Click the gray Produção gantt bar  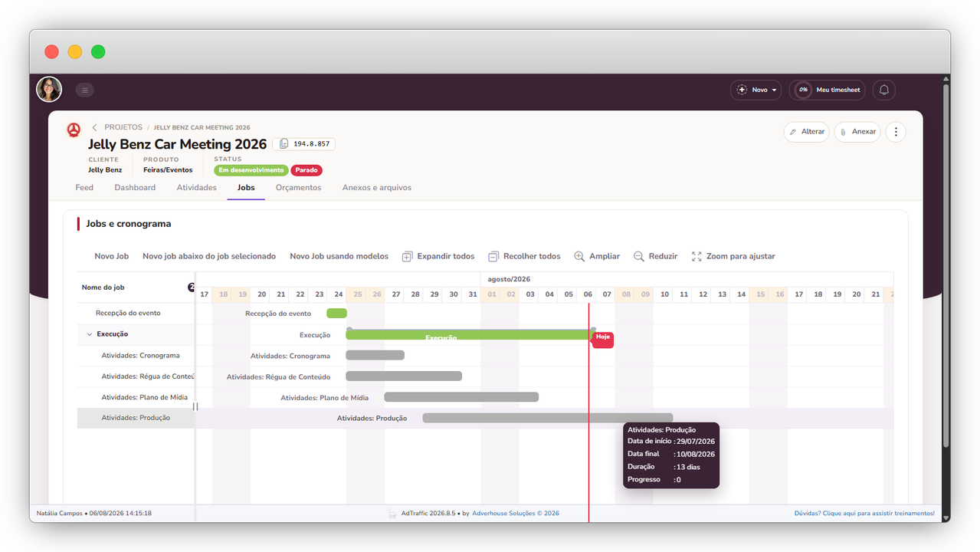pos(548,418)
